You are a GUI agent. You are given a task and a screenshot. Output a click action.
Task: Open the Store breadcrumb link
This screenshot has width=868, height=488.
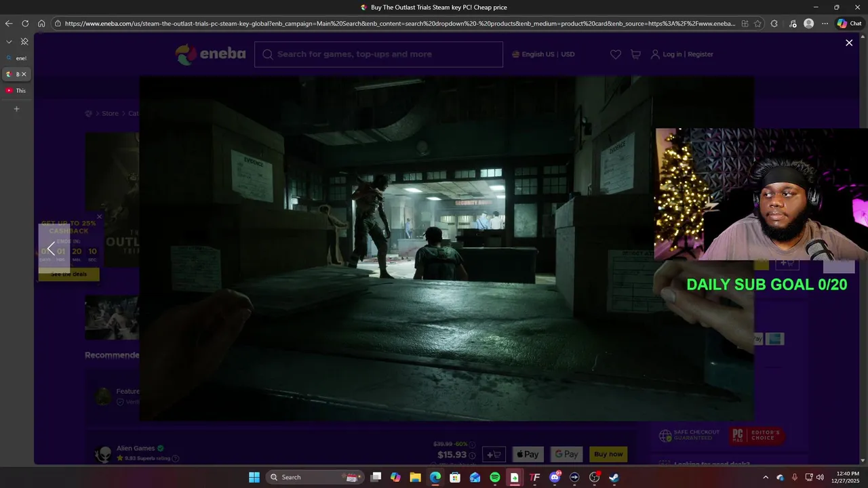(110, 113)
